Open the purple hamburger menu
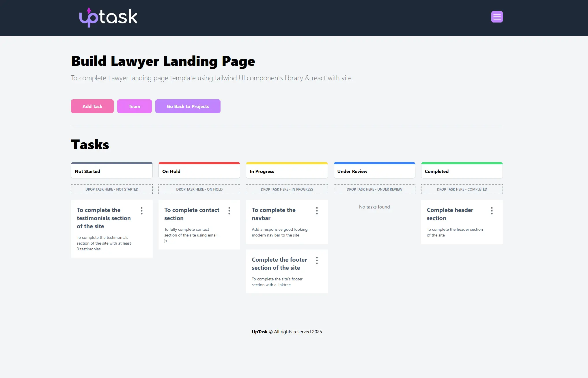This screenshot has height=378, width=588. coord(497,17)
